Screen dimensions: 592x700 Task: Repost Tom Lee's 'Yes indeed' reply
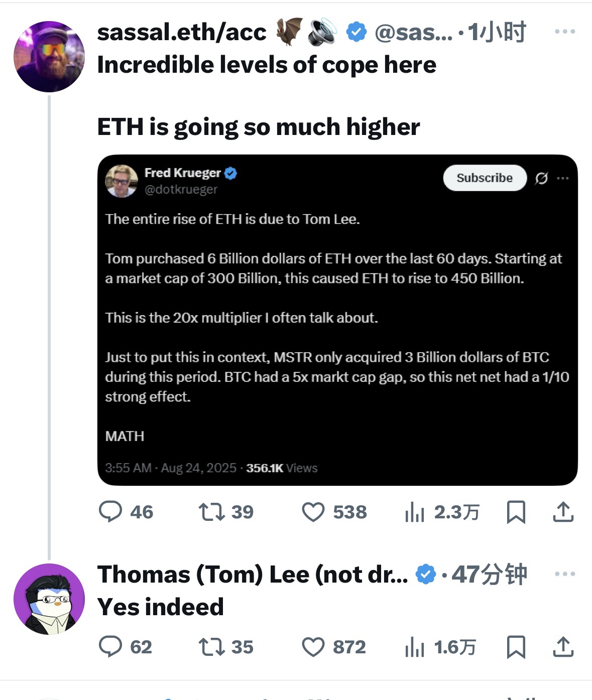click(x=211, y=646)
